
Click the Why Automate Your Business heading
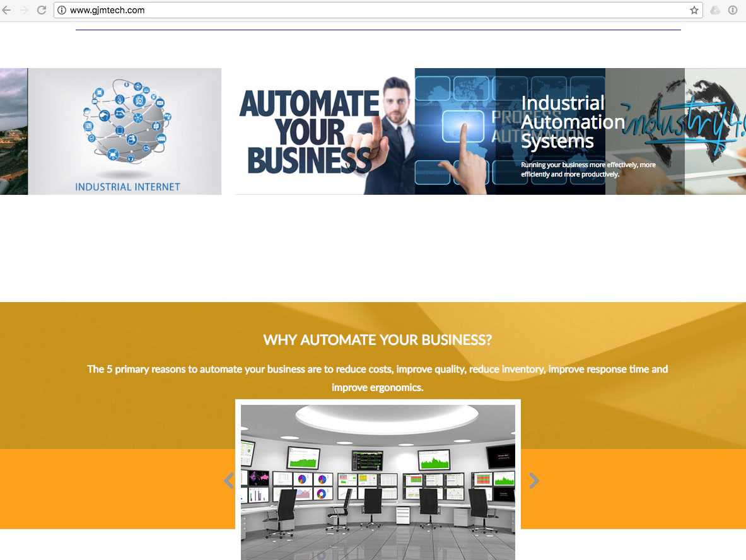[377, 340]
